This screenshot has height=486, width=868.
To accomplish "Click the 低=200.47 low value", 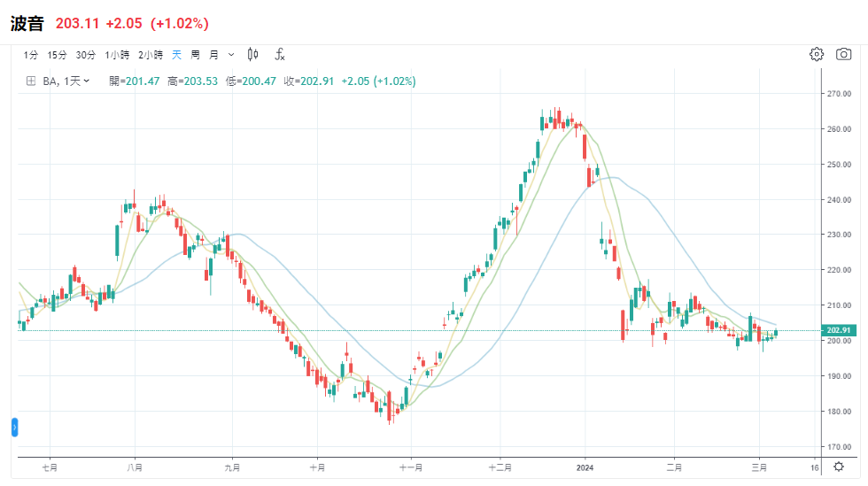I will [x=251, y=81].
